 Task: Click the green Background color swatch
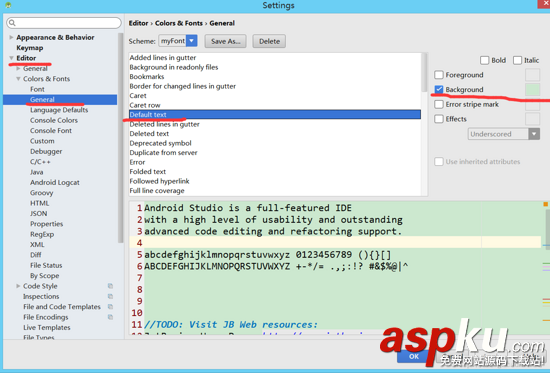pos(532,89)
